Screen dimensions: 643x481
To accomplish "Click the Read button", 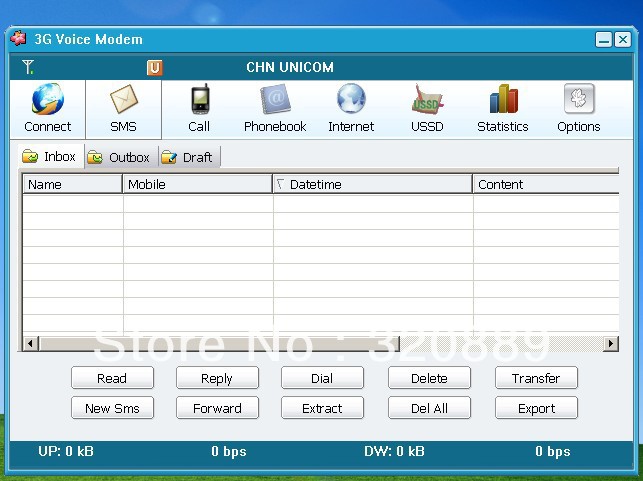I will (112, 378).
